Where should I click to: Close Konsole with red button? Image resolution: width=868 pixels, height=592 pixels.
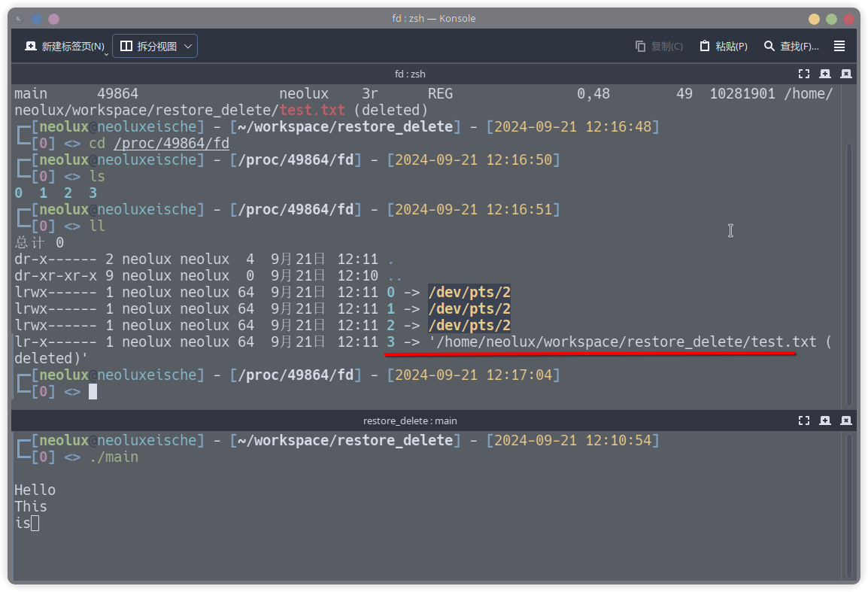[848, 19]
